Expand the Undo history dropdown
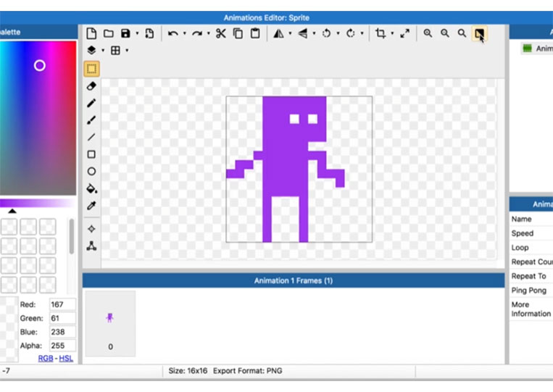 click(x=184, y=33)
